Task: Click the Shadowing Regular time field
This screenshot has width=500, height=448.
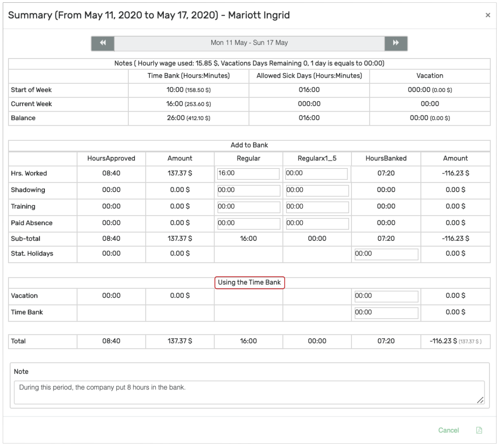Action: point(248,190)
